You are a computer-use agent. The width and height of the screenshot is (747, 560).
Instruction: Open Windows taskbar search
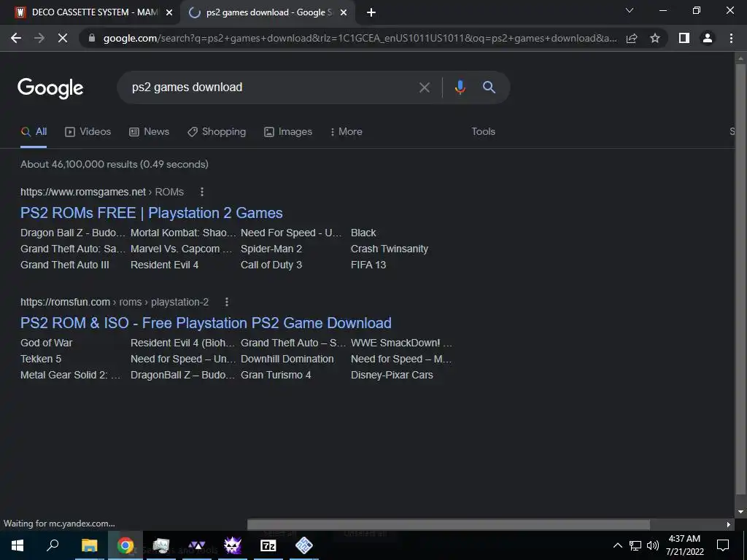click(x=53, y=545)
